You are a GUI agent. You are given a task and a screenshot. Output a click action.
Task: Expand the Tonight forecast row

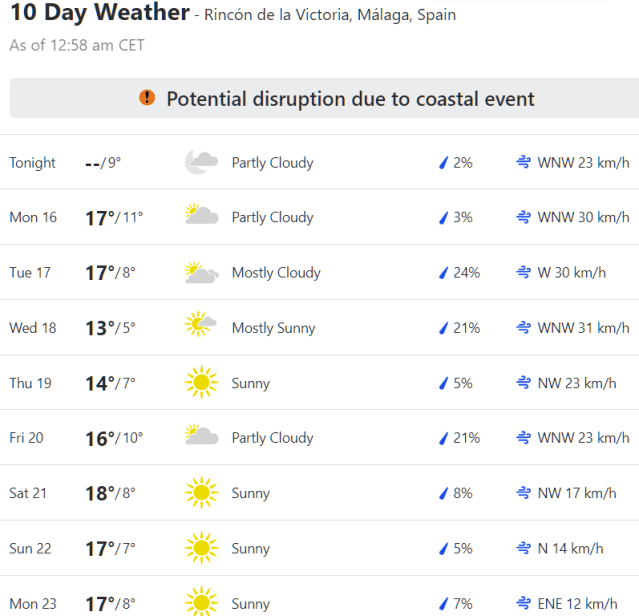click(x=33, y=162)
